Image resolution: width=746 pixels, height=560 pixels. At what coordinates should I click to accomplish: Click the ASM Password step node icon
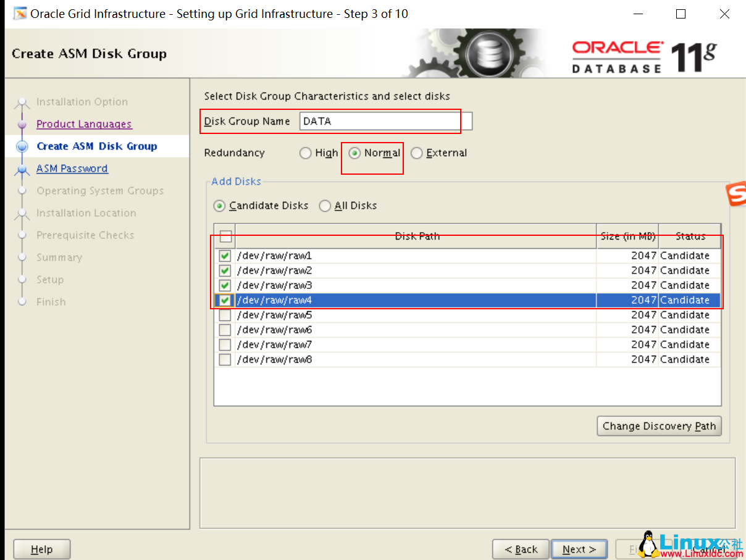[x=22, y=168]
